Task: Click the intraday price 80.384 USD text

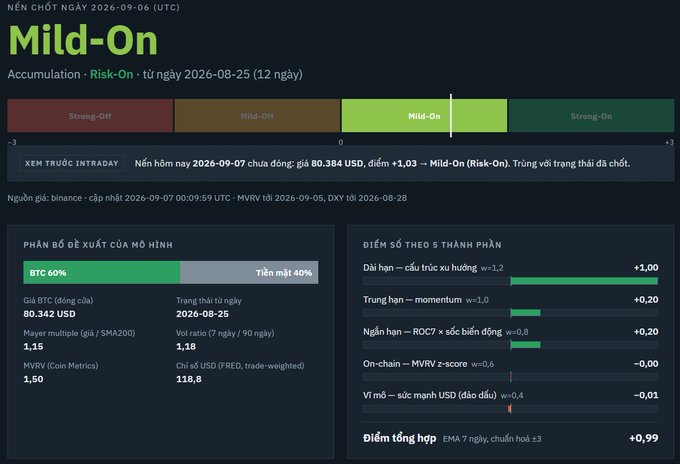Action: (x=337, y=163)
